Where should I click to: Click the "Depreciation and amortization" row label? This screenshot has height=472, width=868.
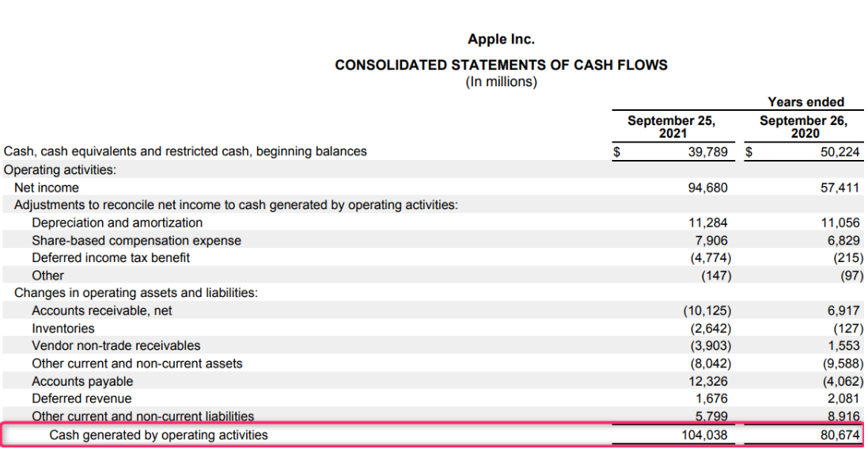click(x=117, y=223)
